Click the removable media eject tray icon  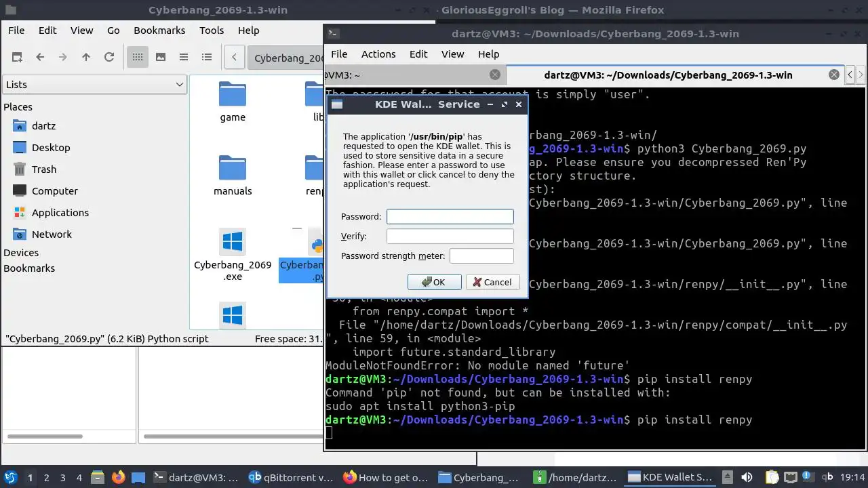[727, 477]
